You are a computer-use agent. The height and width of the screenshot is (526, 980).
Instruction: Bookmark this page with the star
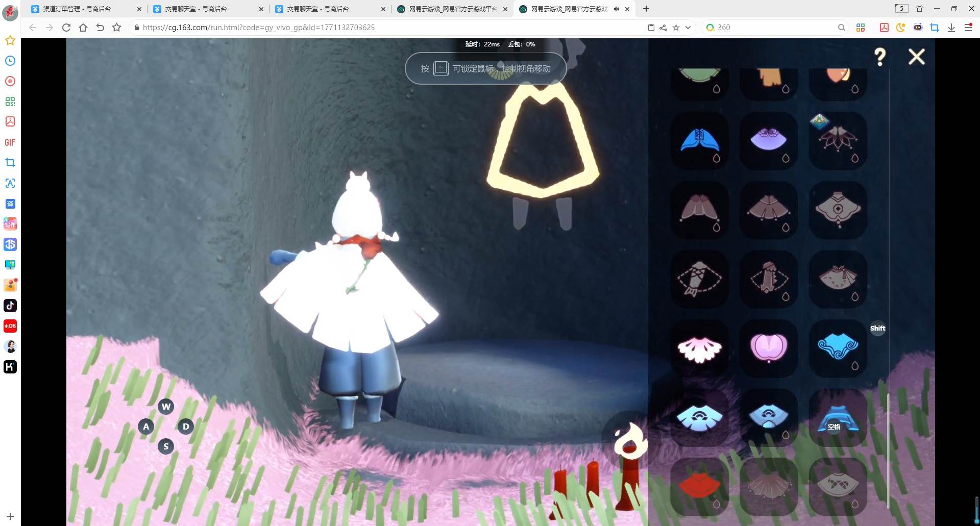676,28
